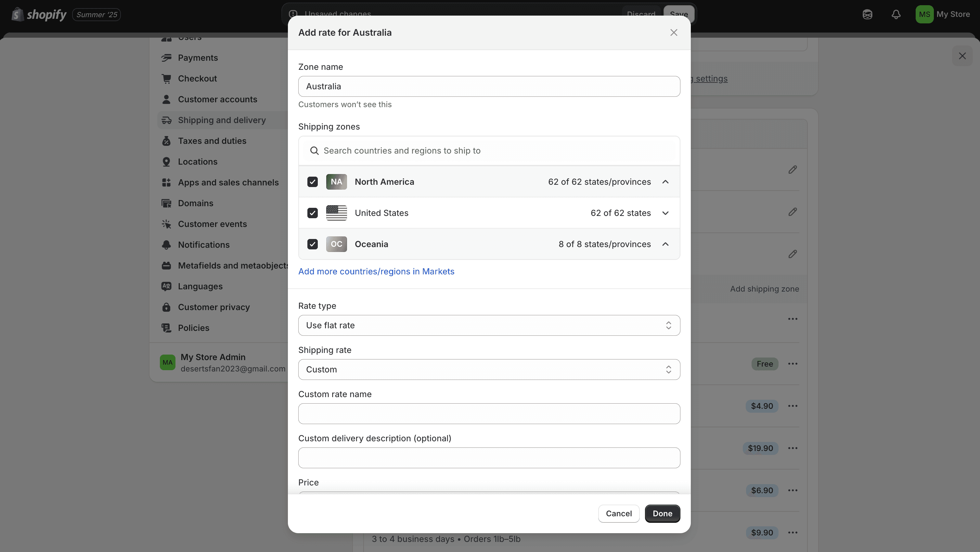Expand the United States states list
Image resolution: width=980 pixels, height=552 pixels.
tap(665, 213)
